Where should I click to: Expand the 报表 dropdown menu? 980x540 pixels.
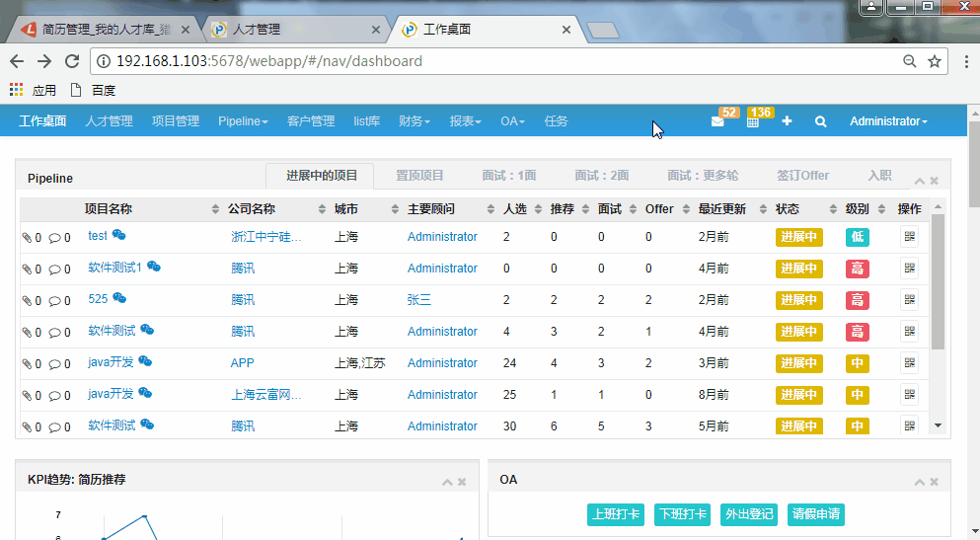point(465,121)
